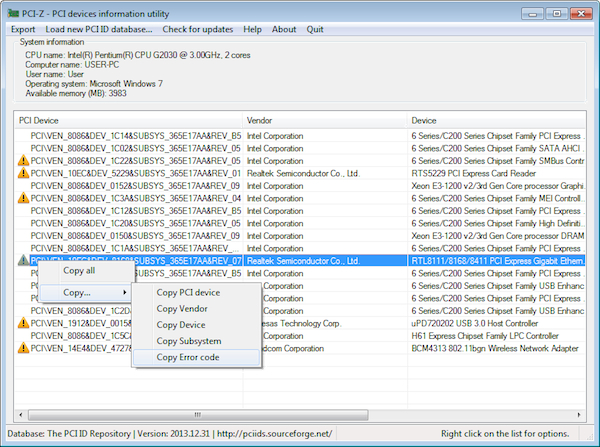
Task: Click RTS5229 PCI Express Card Reader cell
Action: [x=474, y=173]
